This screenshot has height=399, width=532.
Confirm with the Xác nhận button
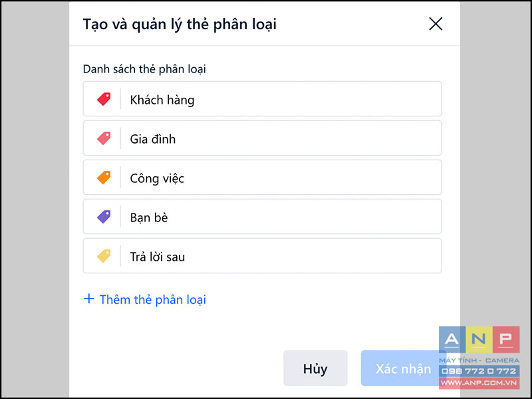[403, 368]
